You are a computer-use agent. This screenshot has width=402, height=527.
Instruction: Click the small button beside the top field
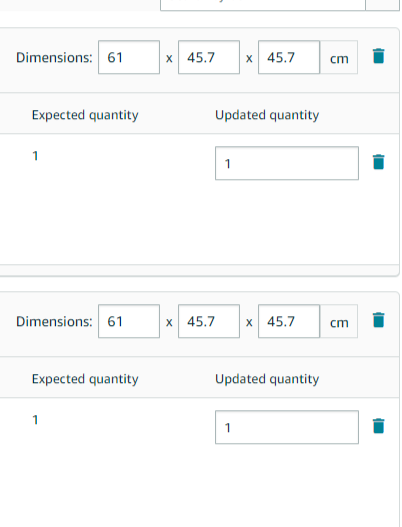pos(383,5)
